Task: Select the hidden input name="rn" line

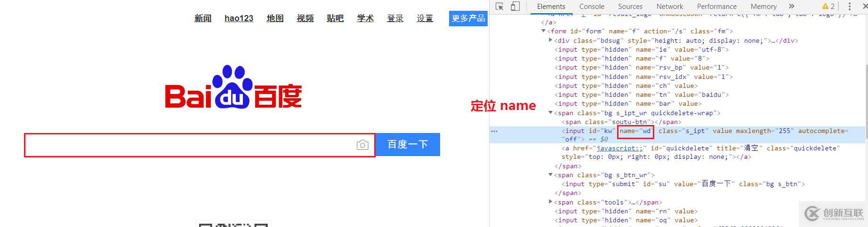Action: pos(626,211)
